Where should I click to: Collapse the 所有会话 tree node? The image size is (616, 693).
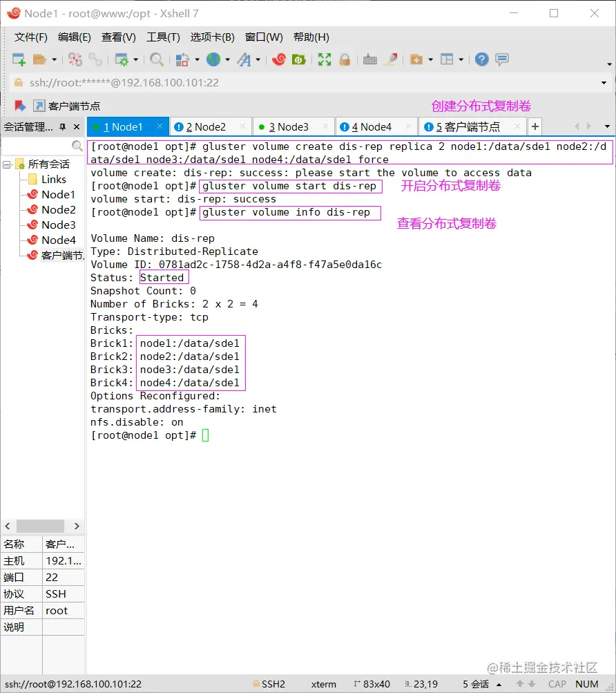pyautogui.click(x=7, y=165)
